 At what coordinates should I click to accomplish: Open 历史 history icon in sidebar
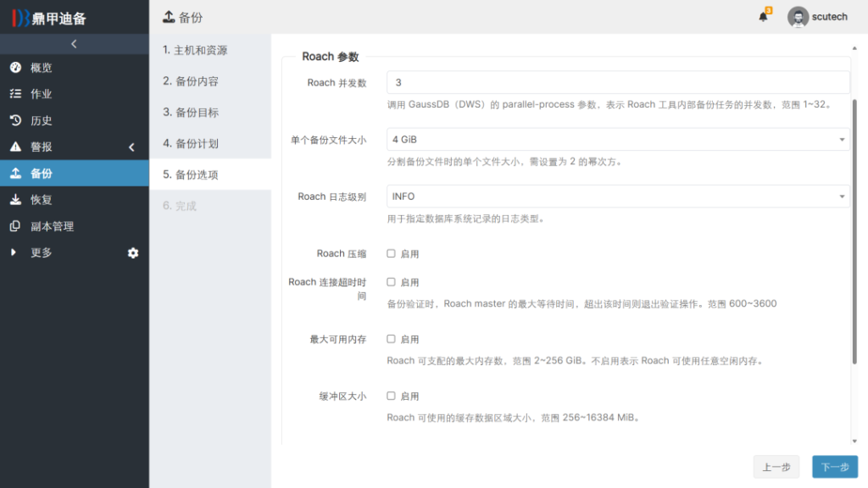click(15, 120)
